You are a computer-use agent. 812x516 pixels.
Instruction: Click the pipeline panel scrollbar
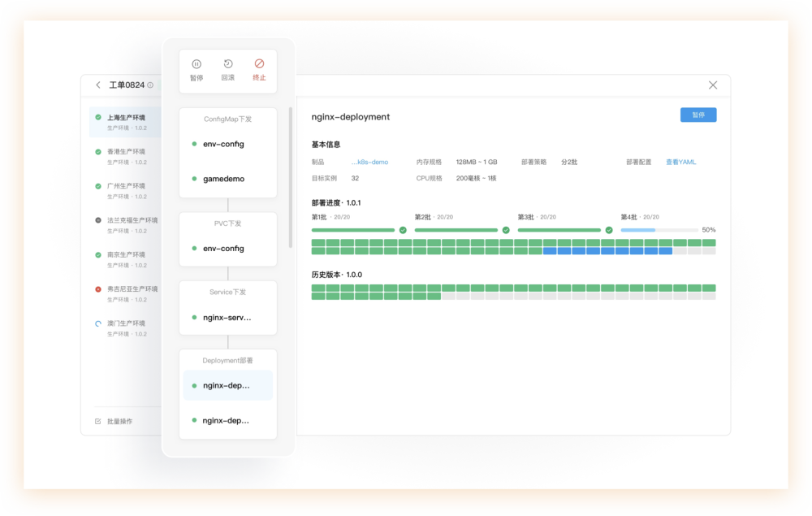(x=291, y=178)
